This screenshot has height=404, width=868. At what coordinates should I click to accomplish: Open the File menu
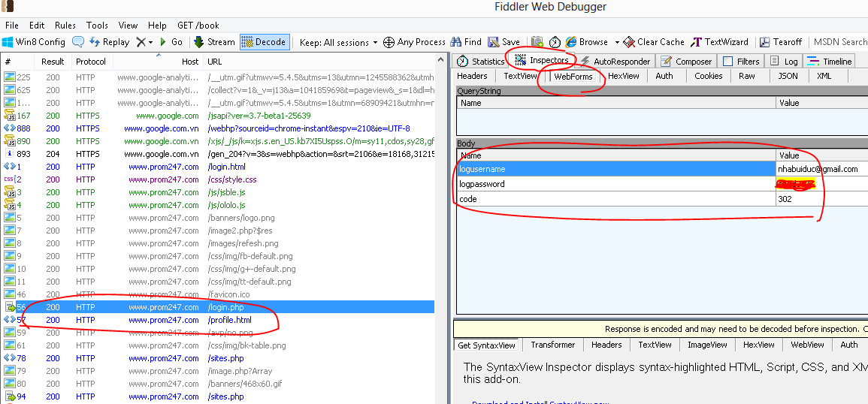click(11, 26)
